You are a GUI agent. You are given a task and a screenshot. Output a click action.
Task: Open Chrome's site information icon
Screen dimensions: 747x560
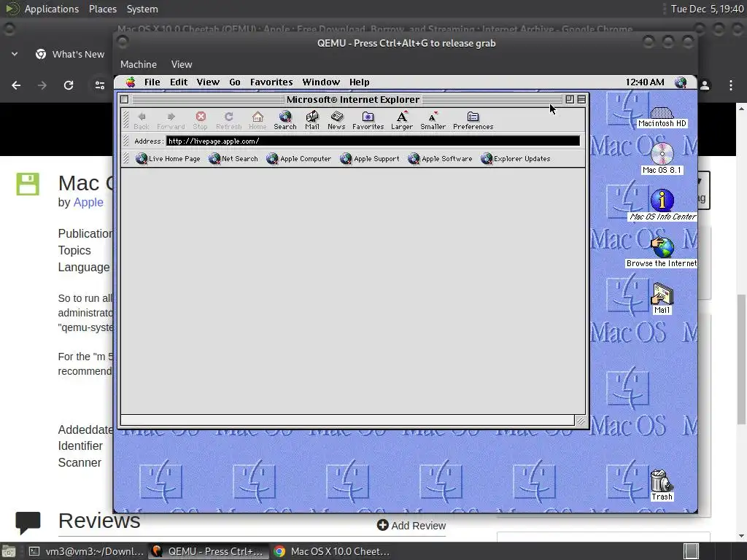pos(99,85)
